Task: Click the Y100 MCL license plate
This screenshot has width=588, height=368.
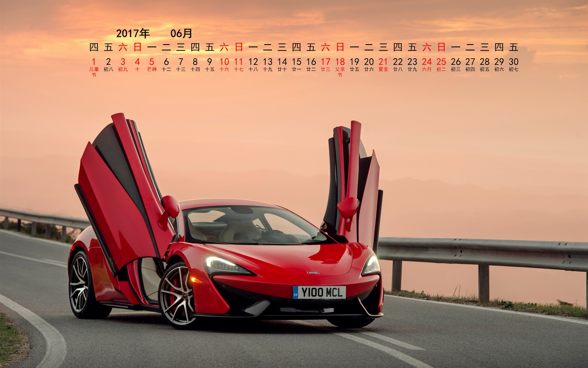Action: coord(319,292)
